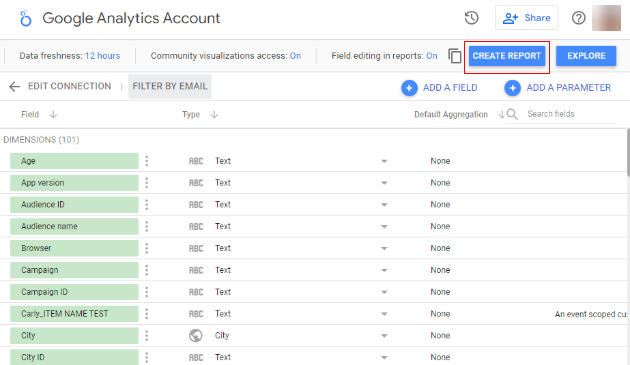Image resolution: width=630 pixels, height=365 pixels.
Task: Select the App version field chip
Action: 74,182
